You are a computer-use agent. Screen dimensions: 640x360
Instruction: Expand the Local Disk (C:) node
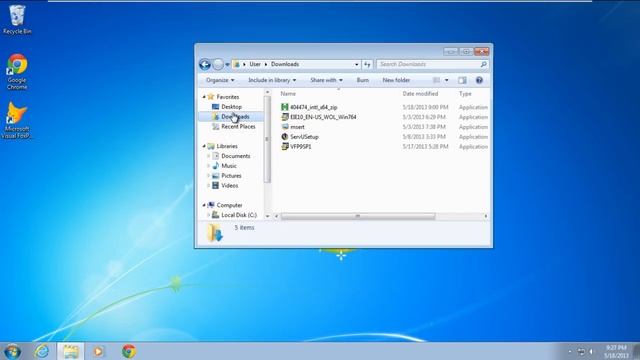[x=209, y=215]
